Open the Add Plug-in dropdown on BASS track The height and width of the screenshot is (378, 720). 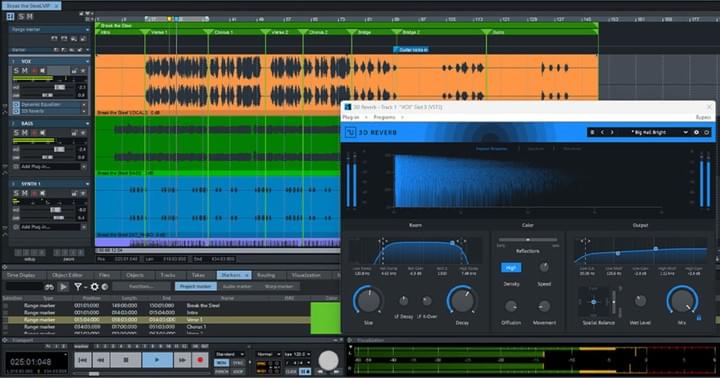[84, 166]
